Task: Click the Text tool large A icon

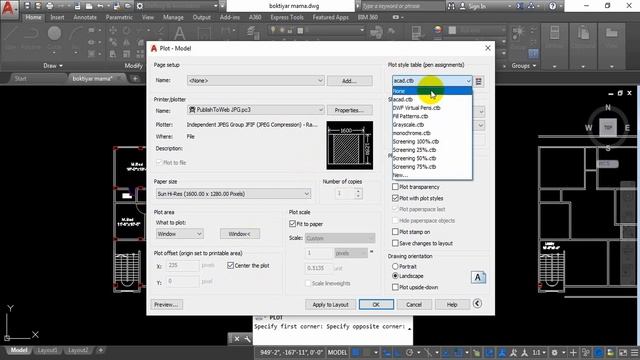Action: (179, 33)
